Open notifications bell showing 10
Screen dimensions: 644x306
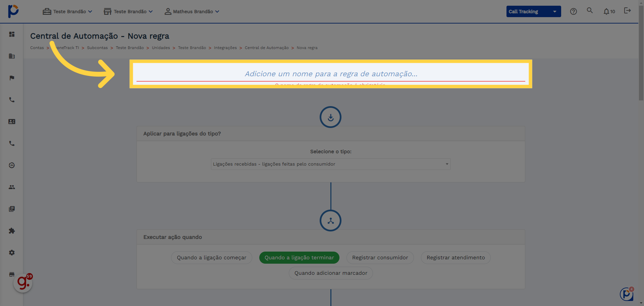[609, 11]
